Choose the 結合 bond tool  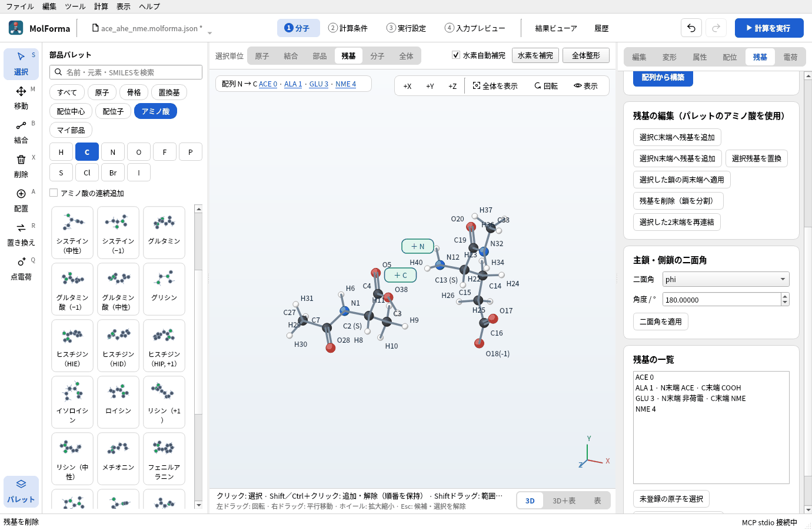point(21,132)
